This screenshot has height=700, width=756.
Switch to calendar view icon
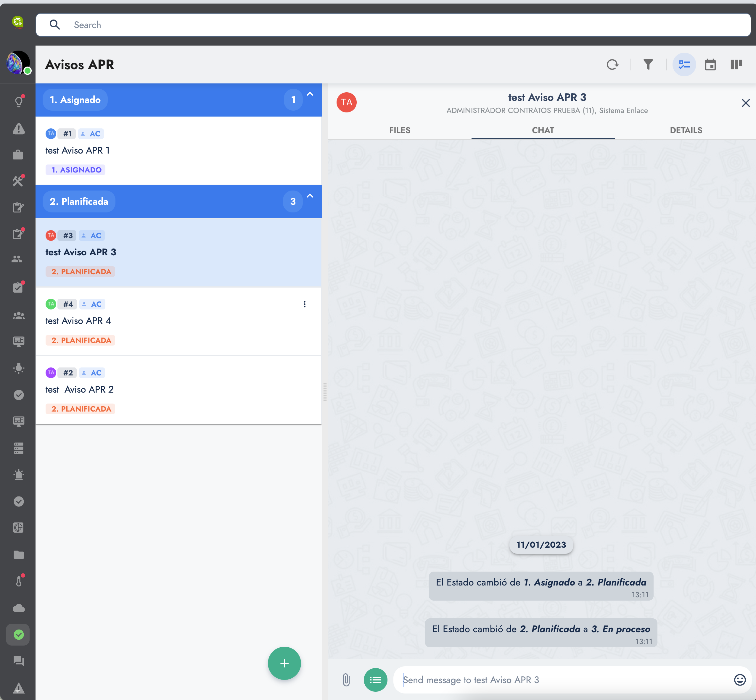[710, 65]
